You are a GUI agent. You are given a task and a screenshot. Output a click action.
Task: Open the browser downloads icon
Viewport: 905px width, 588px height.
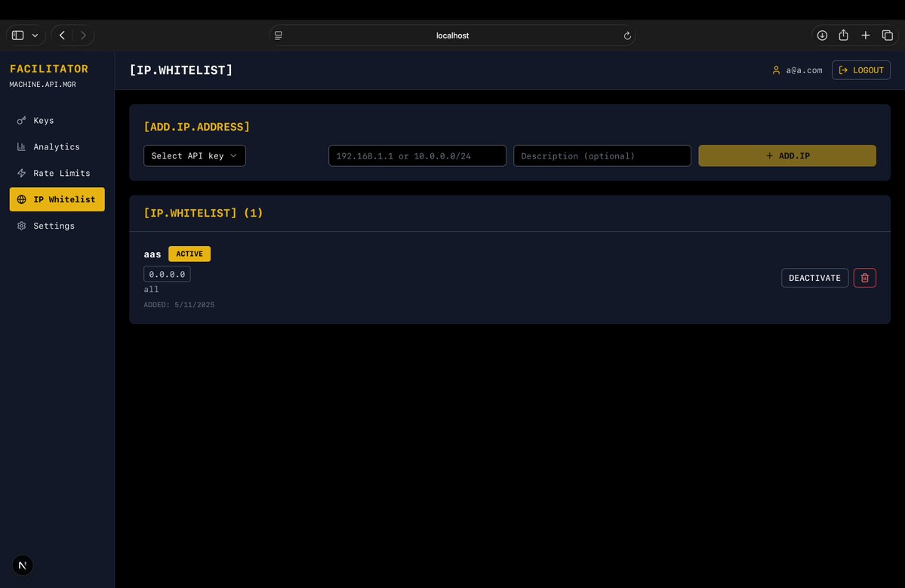click(x=822, y=35)
